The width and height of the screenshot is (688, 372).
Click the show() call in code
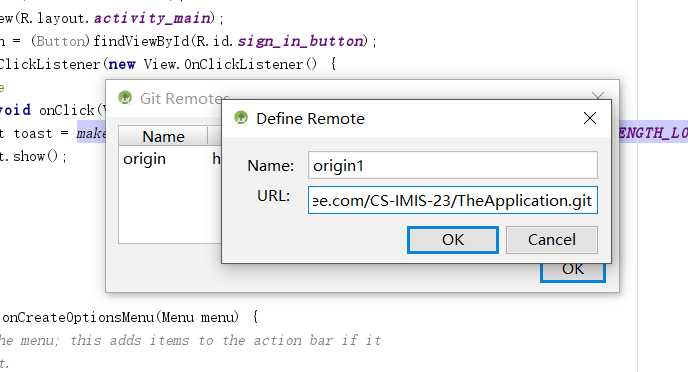click(35, 156)
